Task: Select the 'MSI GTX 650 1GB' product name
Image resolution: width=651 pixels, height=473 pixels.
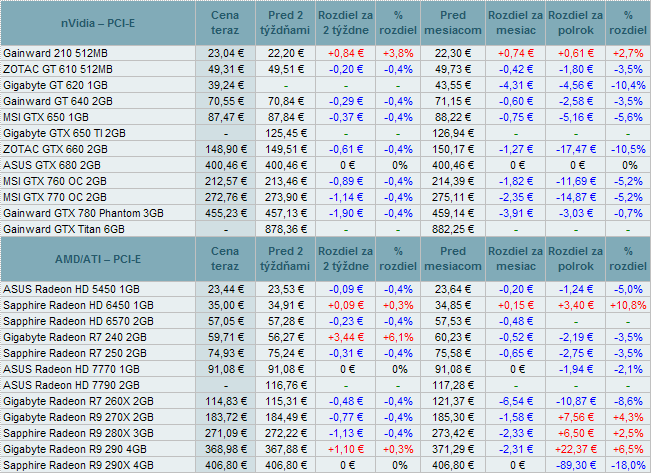Action: click(x=46, y=117)
